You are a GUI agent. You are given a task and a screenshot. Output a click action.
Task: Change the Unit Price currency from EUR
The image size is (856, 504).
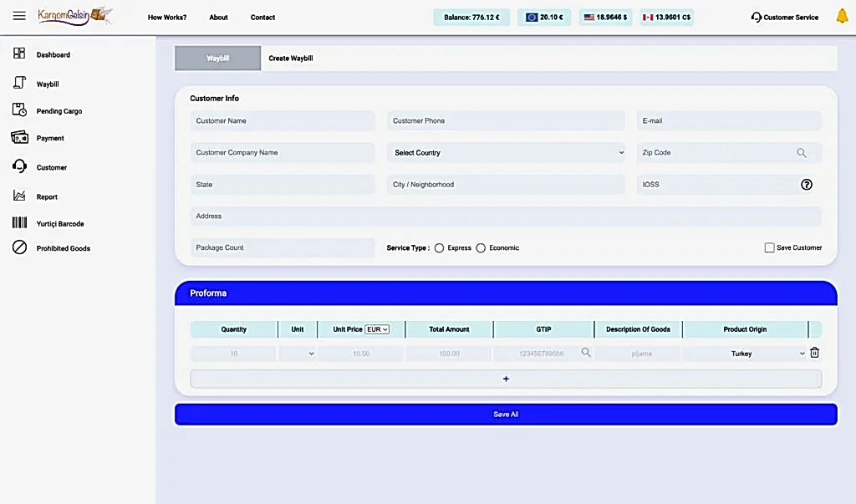pyautogui.click(x=377, y=329)
